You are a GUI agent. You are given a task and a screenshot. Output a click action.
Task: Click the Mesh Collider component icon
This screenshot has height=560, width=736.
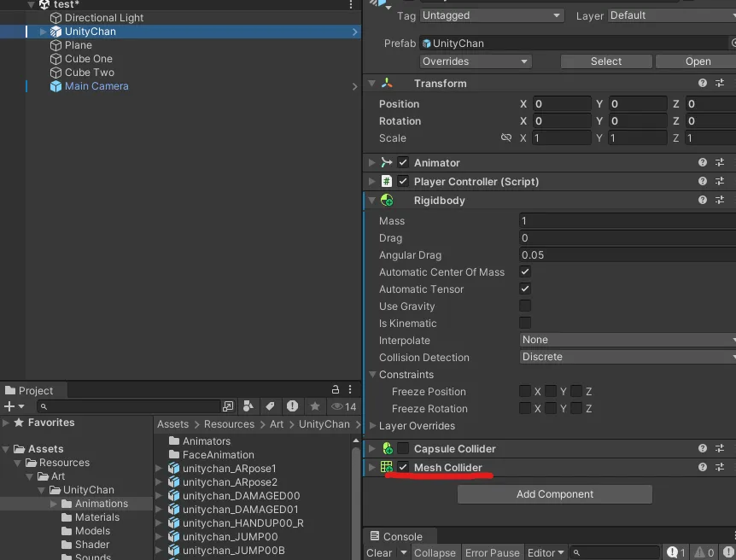387,468
